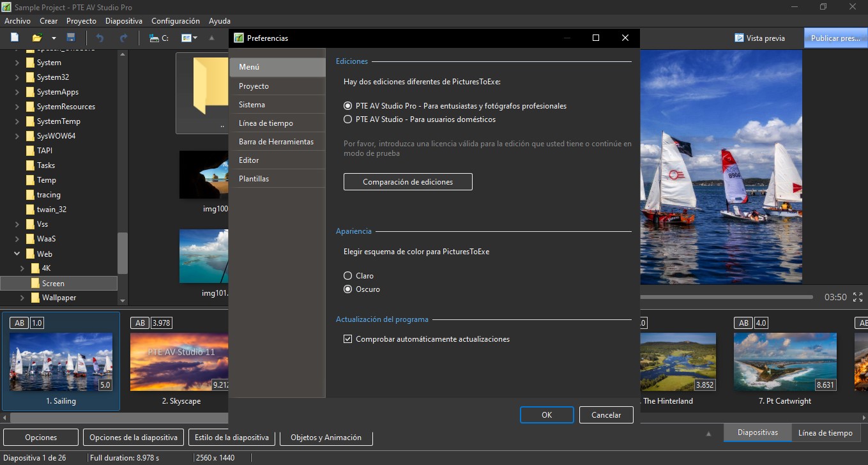
Task: Open a project via the folder icon
Action: point(36,37)
